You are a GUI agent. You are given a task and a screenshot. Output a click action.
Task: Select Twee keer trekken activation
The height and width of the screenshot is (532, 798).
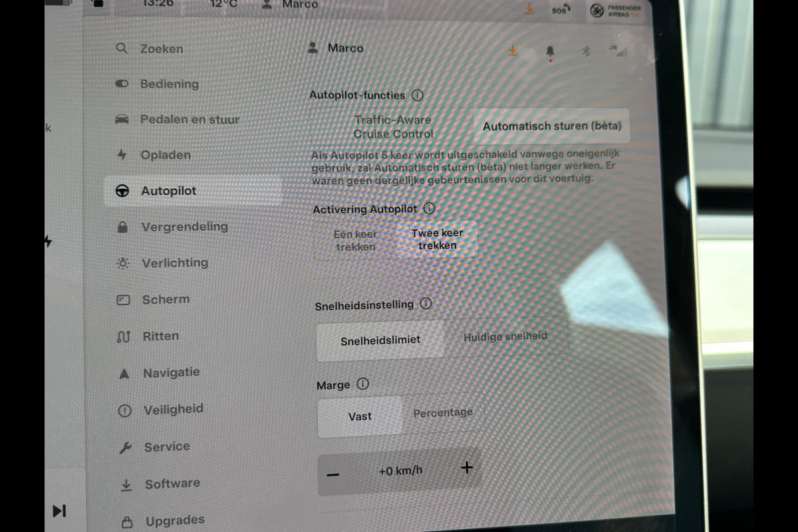(437, 239)
